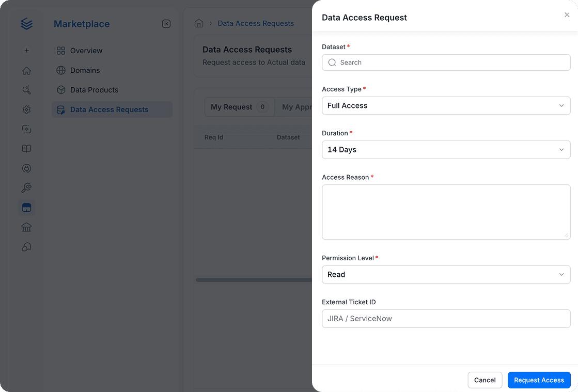Open the search/discover icon in left rail

[x=26, y=90]
